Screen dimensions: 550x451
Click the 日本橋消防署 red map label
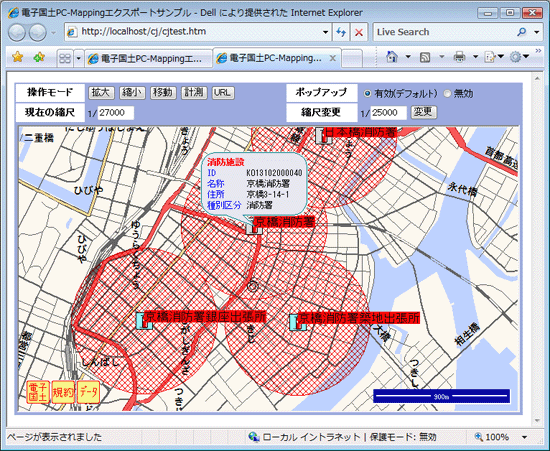(360, 132)
